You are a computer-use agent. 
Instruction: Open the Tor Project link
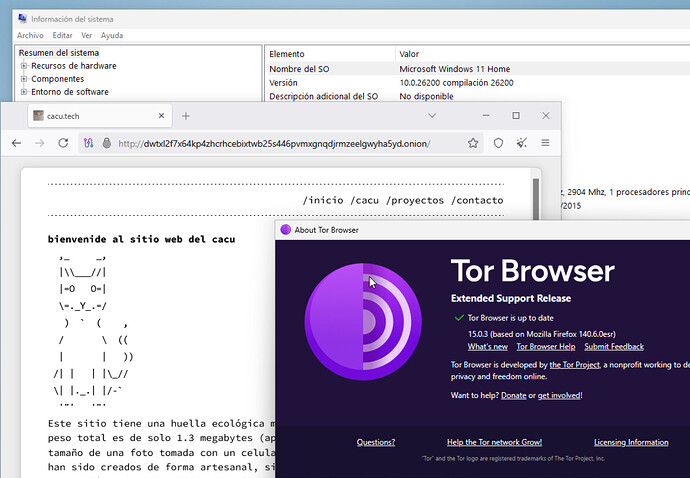pos(575,365)
